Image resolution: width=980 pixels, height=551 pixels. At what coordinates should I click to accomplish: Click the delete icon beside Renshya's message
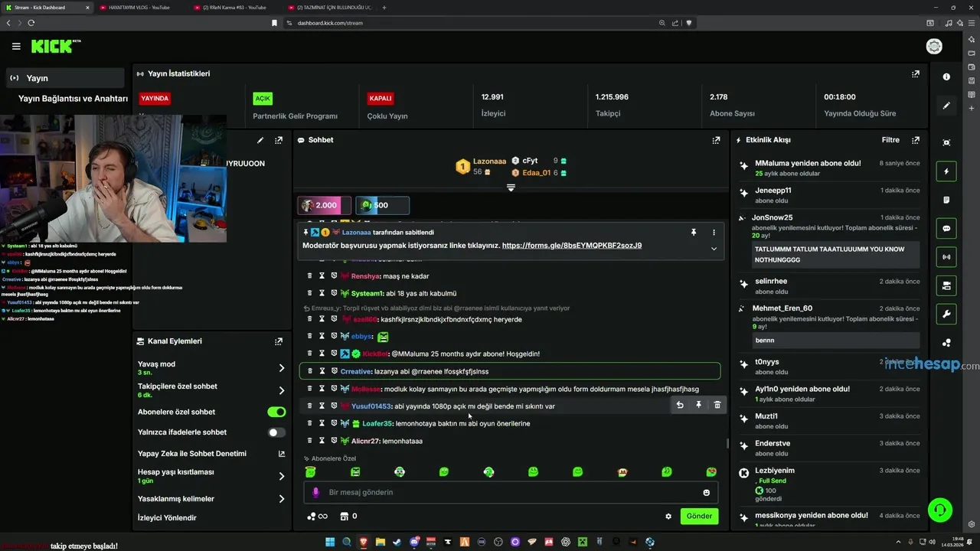tap(309, 276)
